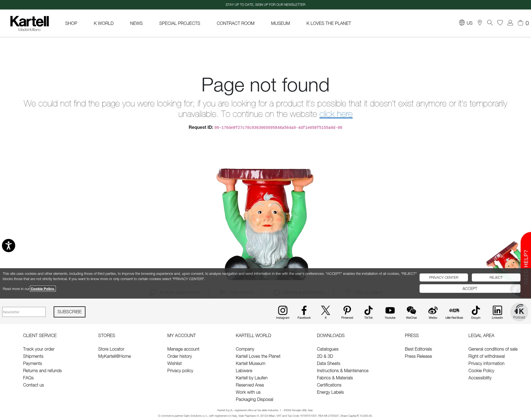Open K LOVES THE PLANET menu
Viewport: 531px width, 420px height.
329,23
